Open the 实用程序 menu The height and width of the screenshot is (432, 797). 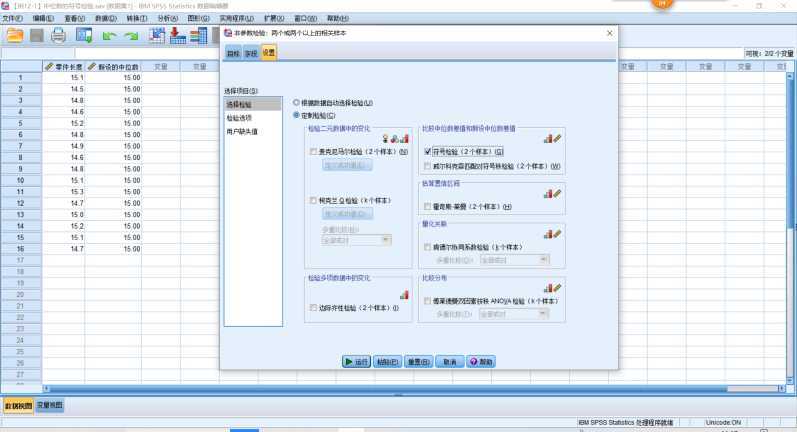coord(237,18)
